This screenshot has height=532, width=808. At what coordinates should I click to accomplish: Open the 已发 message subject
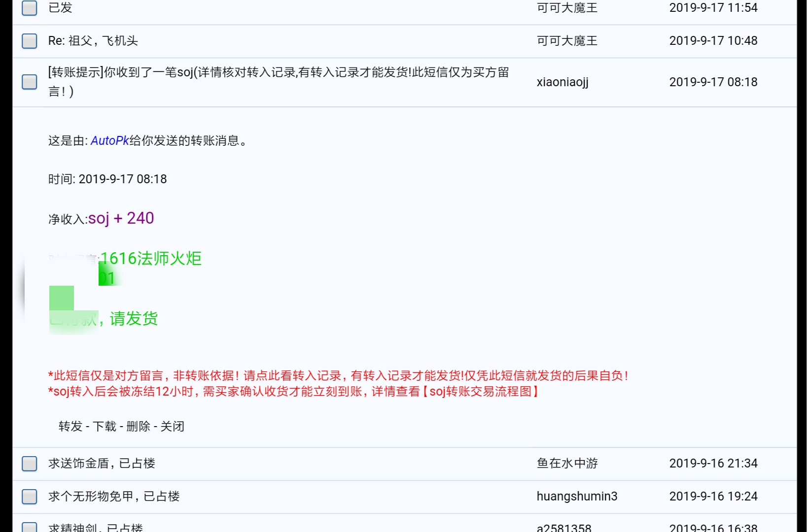coord(60,8)
